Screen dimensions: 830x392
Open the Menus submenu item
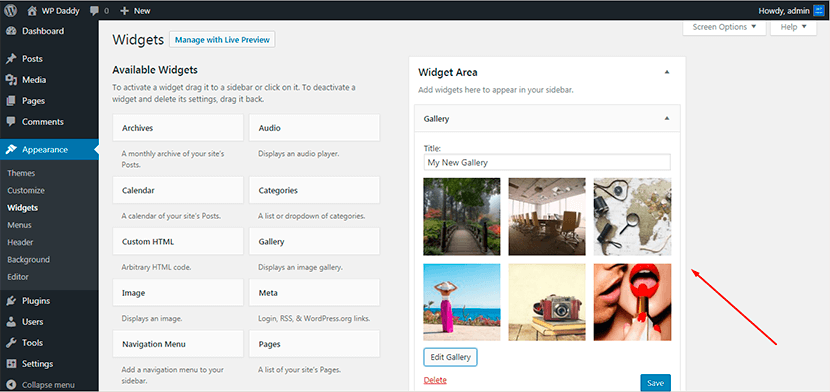20,225
